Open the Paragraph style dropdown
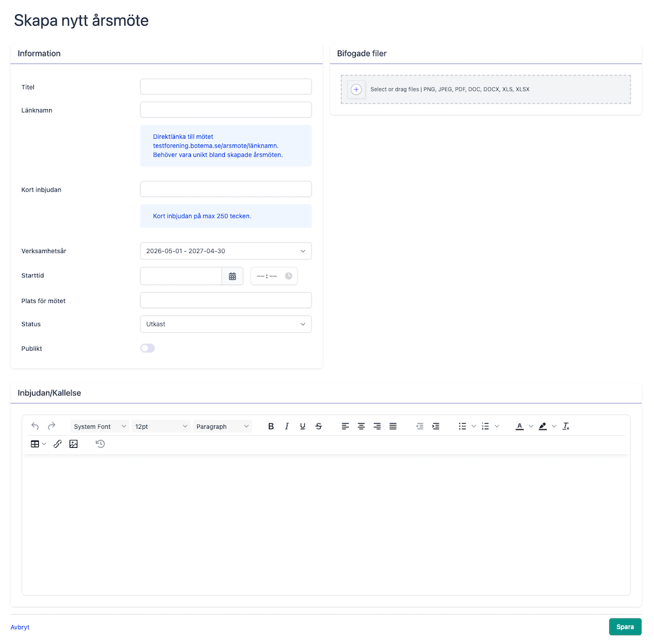654x644 pixels. point(222,426)
